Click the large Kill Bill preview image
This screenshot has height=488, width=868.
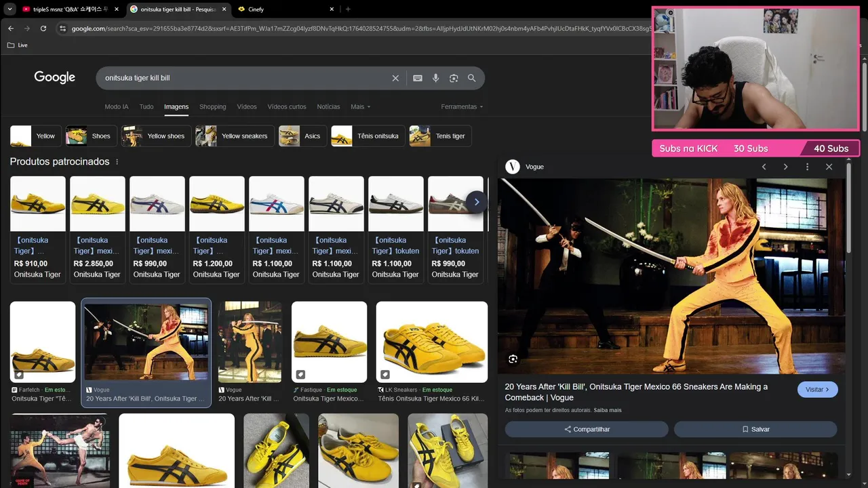[x=671, y=276]
